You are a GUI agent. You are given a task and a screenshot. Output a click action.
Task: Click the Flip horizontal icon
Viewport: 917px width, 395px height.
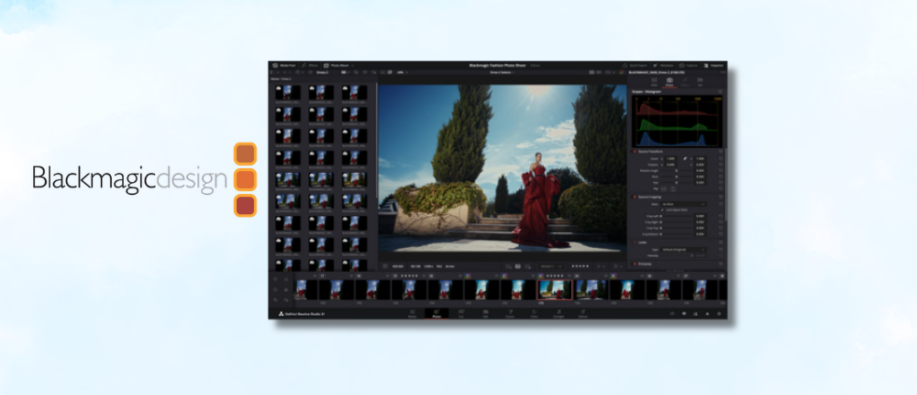(x=664, y=189)
